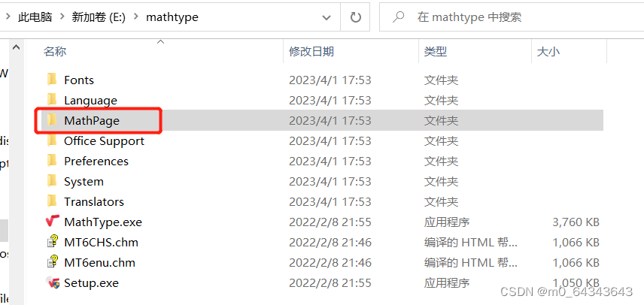Select the MathType.exe red checkmark icon
644x305 pixels.
click(53, 222)
